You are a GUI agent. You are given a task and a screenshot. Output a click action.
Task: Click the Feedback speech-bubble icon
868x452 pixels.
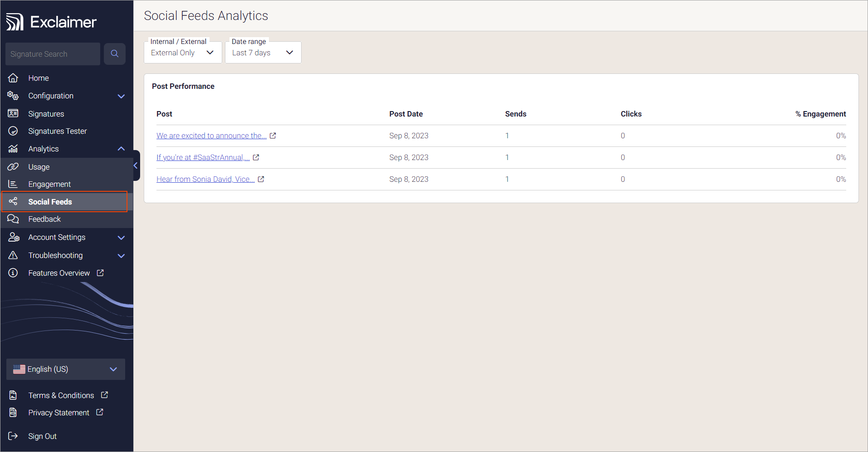[13, 219]
